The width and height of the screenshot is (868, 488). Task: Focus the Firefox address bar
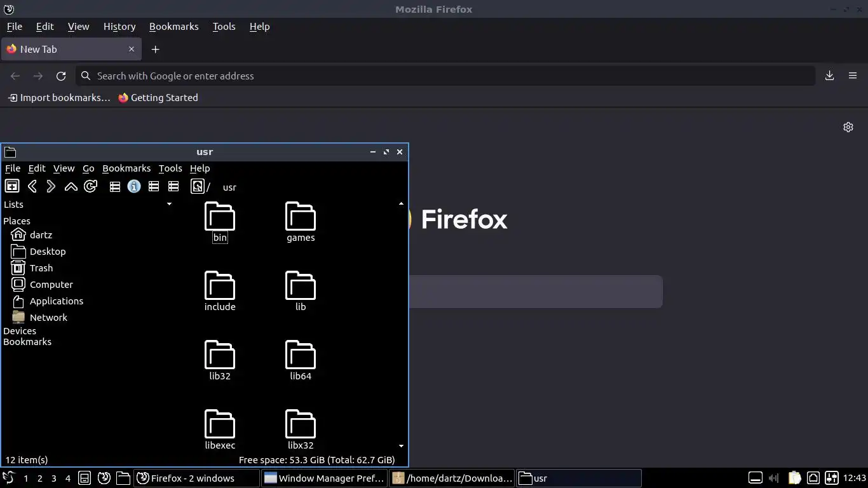click(445, 76)
